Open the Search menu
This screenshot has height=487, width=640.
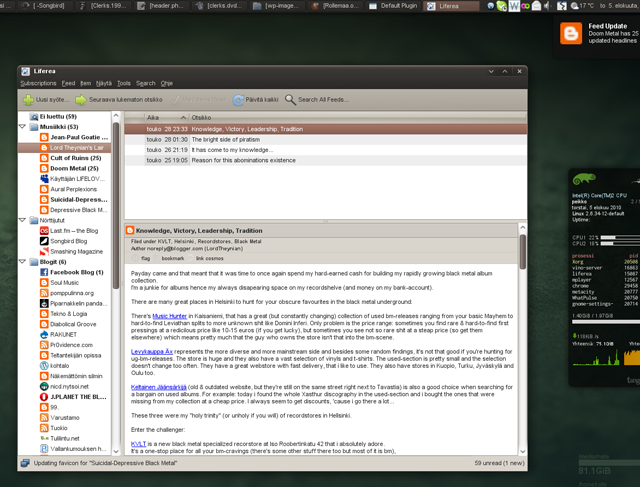(x=146, y=83)
